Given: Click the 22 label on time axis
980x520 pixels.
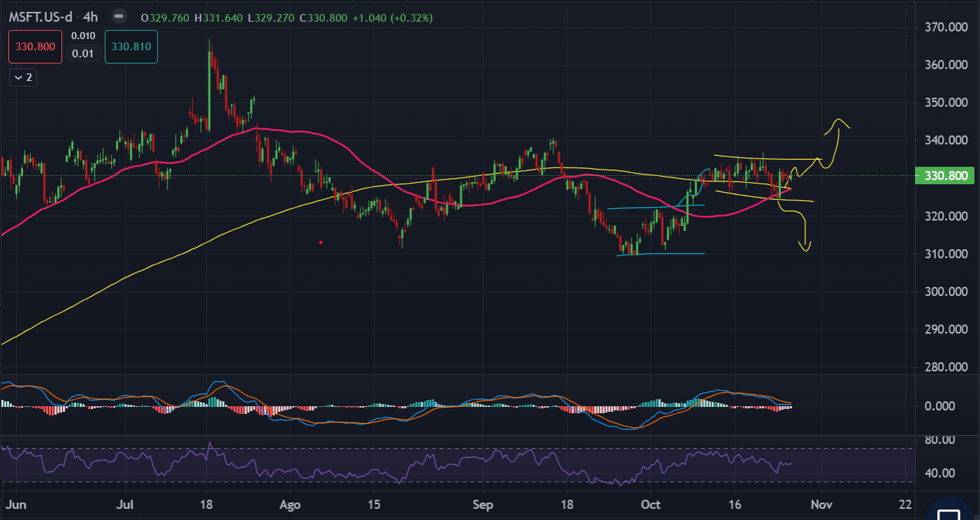Looking at the screenshot, I should click(905, 504).
